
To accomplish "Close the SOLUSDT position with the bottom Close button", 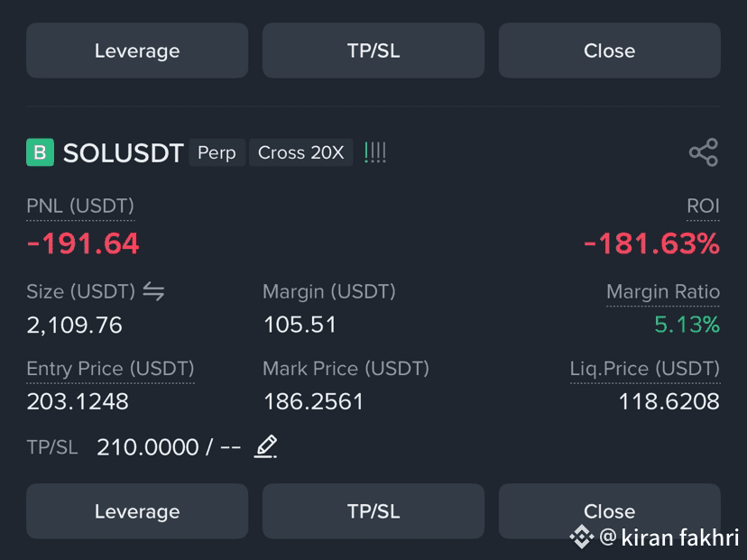I will (609, 511).
